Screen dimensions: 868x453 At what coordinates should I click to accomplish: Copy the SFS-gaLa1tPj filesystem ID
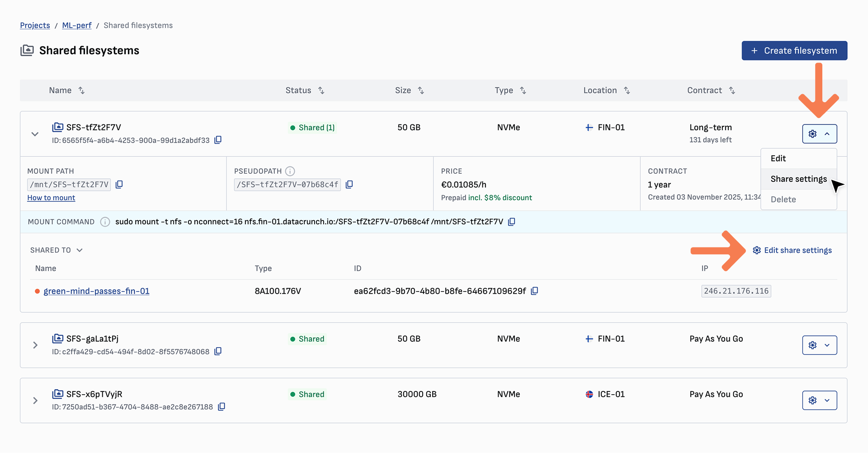(x=218, y=351)
